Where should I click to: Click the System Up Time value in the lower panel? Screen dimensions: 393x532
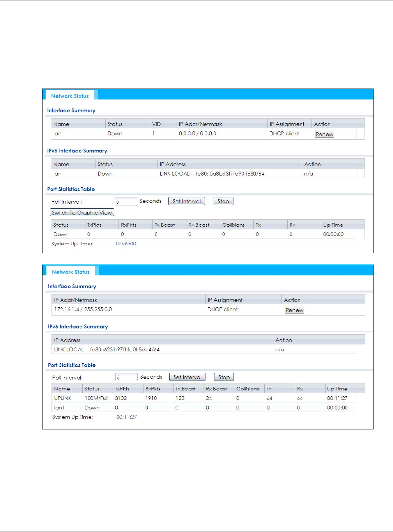(127, 417)
